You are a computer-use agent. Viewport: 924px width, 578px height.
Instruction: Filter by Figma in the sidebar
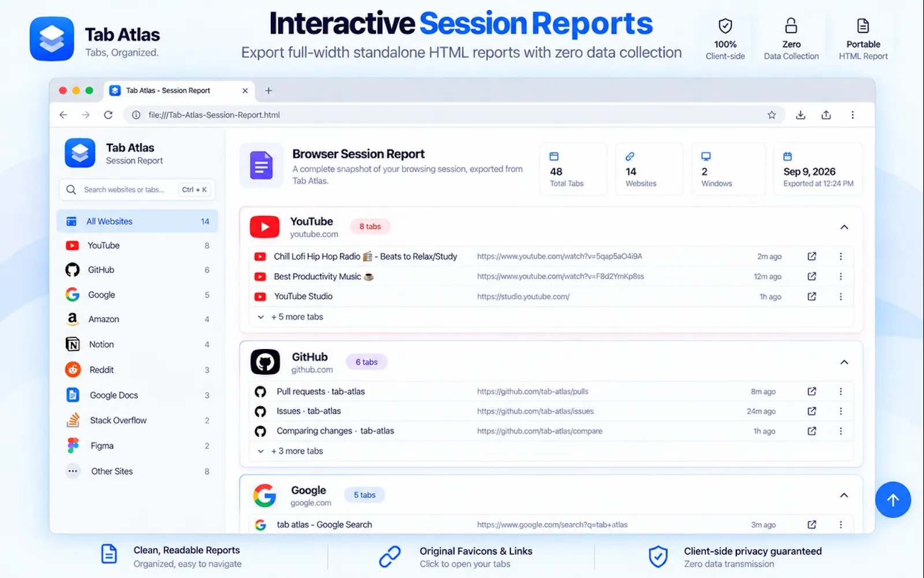point(137,446)
